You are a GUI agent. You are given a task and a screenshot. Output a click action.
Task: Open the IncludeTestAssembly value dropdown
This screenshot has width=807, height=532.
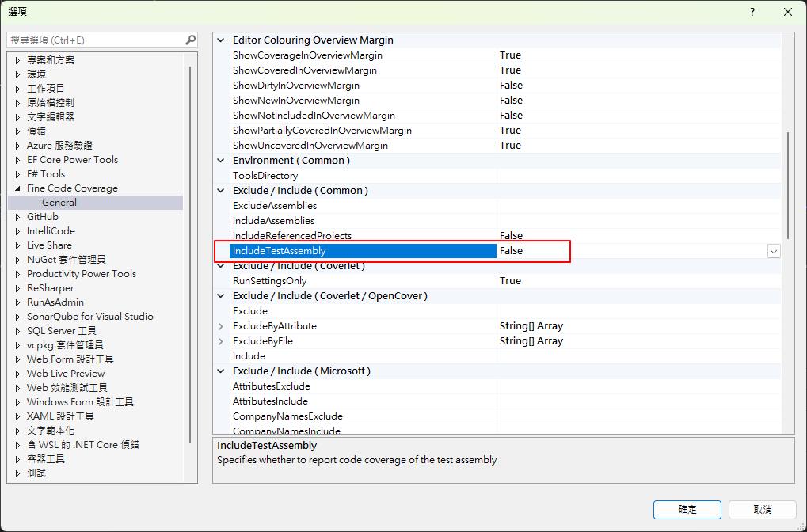pyautogui.click(x=773, y=251)
